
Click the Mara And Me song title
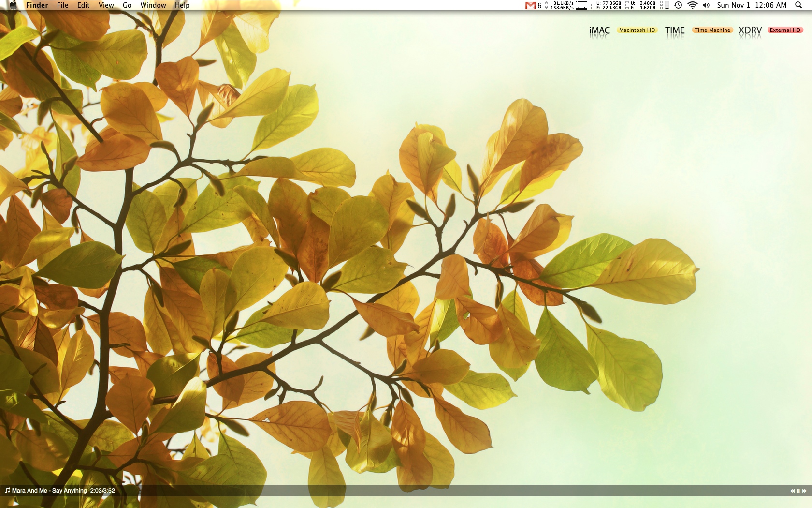pyautogui.click(x=49, y=491)
